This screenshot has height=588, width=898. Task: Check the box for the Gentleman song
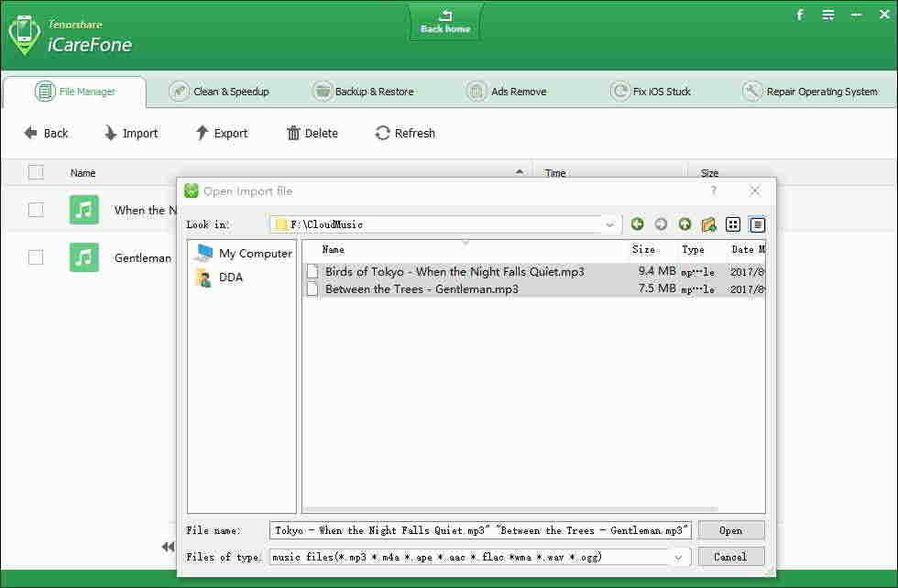point(36,257)
